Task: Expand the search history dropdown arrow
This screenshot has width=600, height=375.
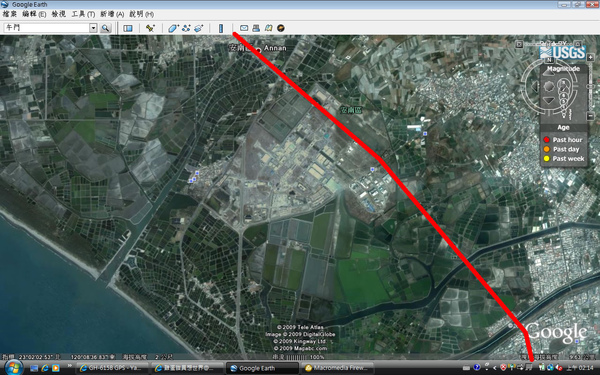Action: [93, 28]
